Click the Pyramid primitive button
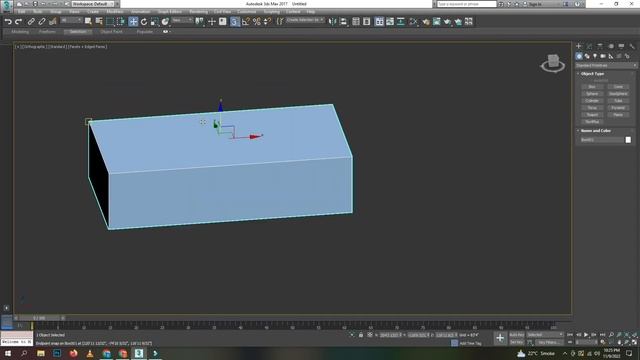Image resolution: width=640 pixels, height=360 pixels. pos(618,108)
